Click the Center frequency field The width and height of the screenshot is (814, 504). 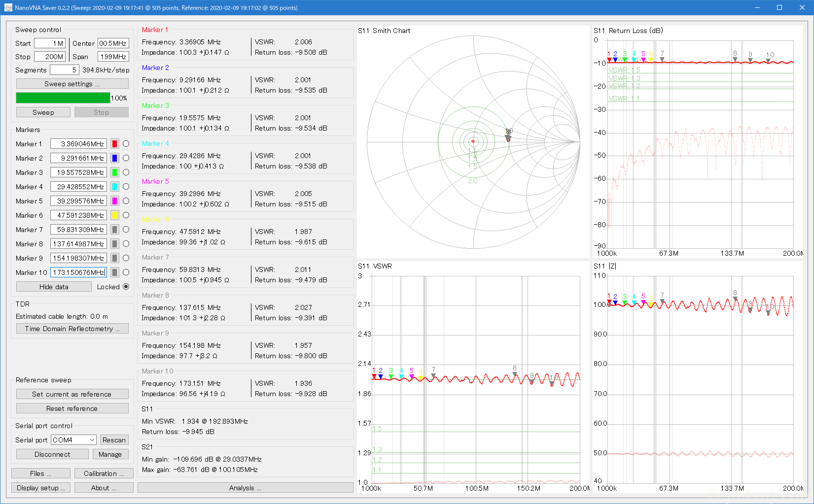(x=113, y=43)
